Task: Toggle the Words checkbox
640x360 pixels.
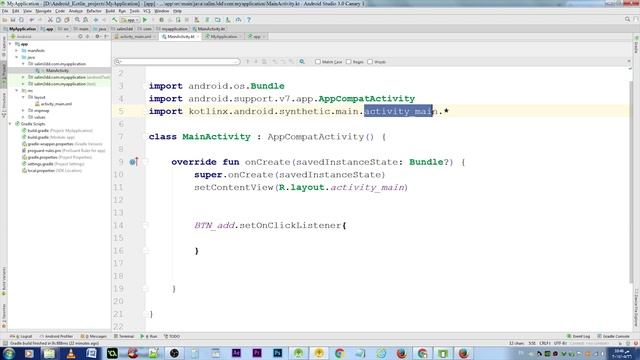Action: (370, 62)
